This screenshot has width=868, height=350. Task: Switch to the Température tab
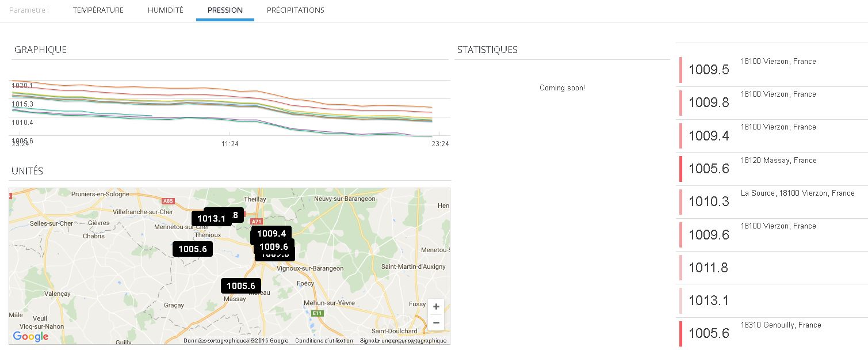pos(98,10)
